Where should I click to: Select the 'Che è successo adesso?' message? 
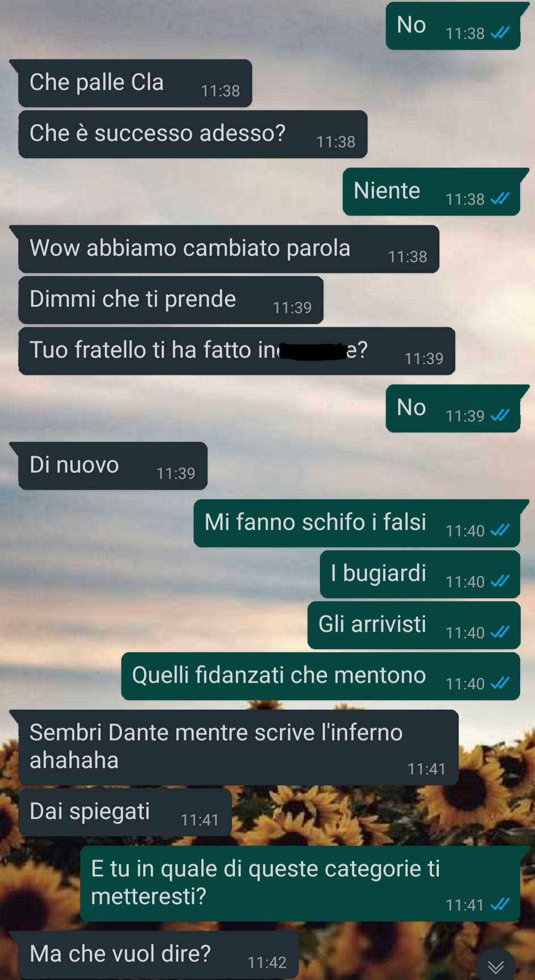click(193, 134)
